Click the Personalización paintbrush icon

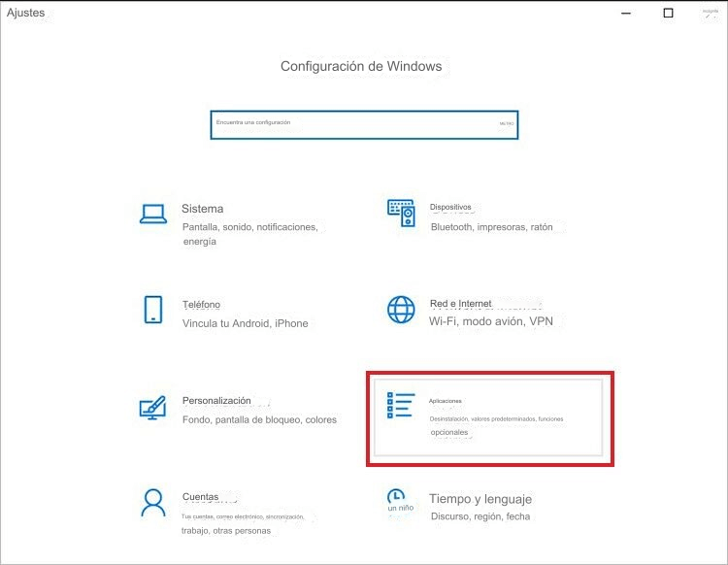pos(152,408)
